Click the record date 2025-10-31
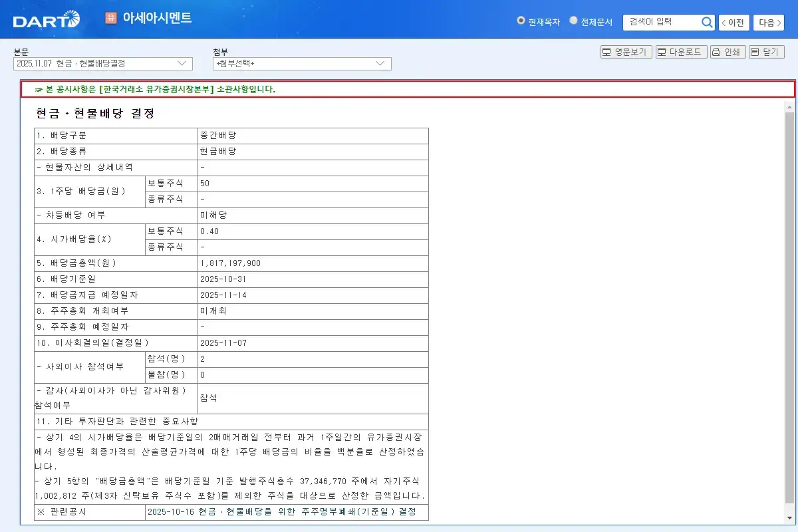The image size is (798, 532). click(223, 279)
